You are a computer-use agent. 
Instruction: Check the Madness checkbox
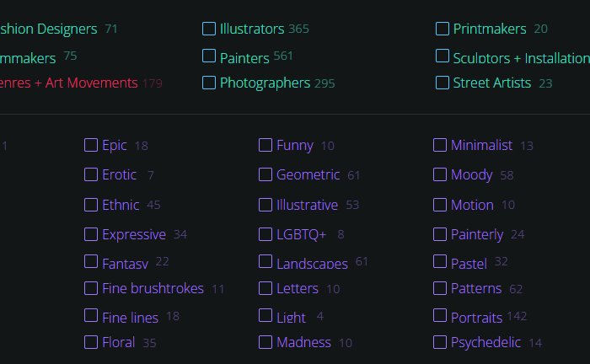(x=265, y=342)
